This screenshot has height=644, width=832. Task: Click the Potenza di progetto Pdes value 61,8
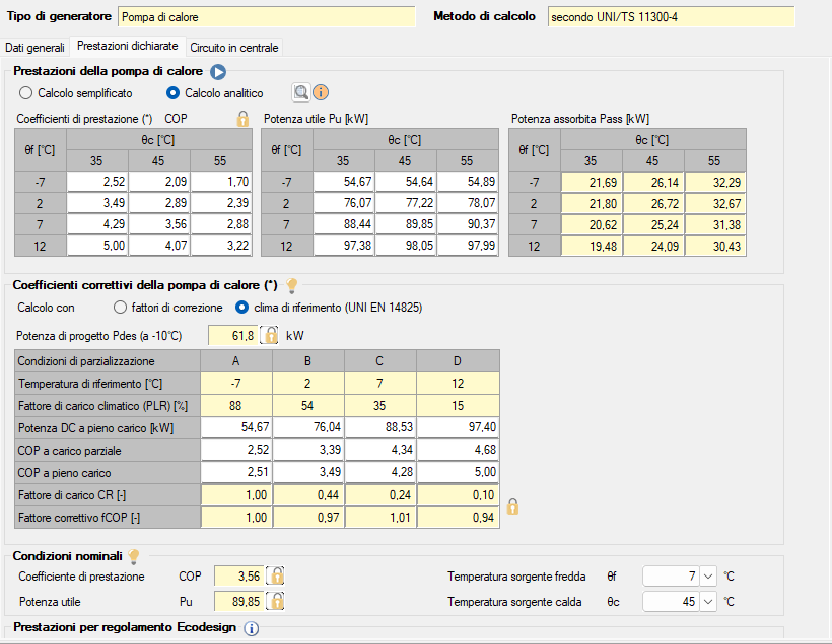tap(234, 335)
